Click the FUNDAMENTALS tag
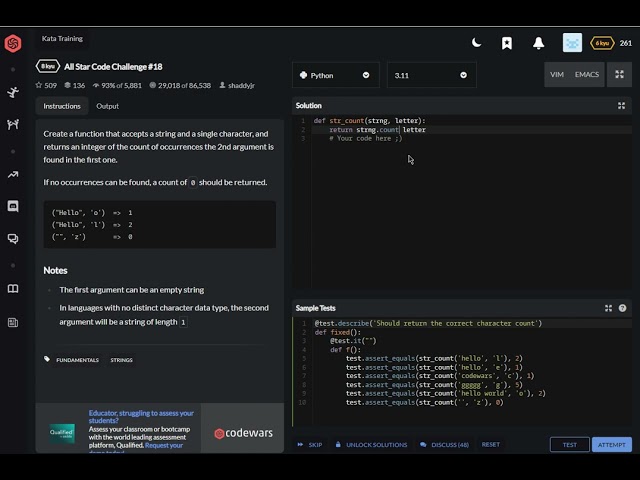Screen dimensions: 640x480 (78, 360)
